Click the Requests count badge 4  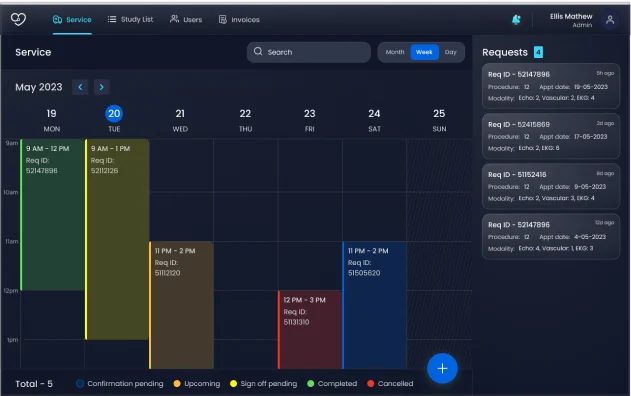click(538, 52)
